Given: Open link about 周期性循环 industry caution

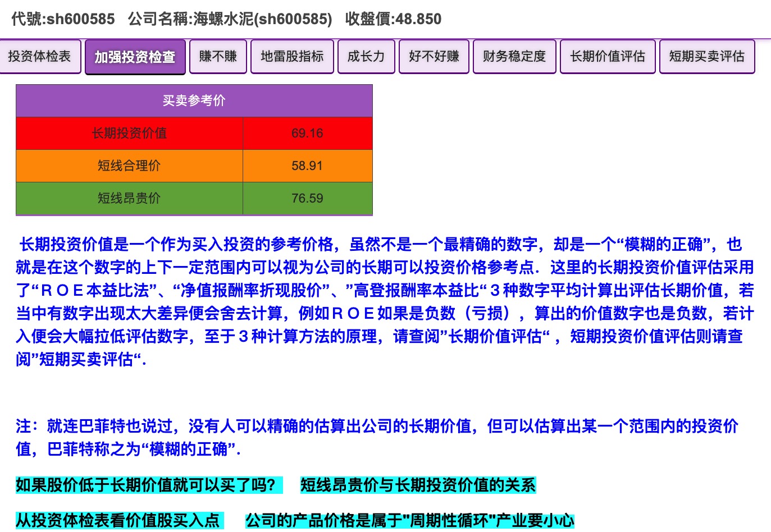Looking at the screenshot, I should coord(410,520).
